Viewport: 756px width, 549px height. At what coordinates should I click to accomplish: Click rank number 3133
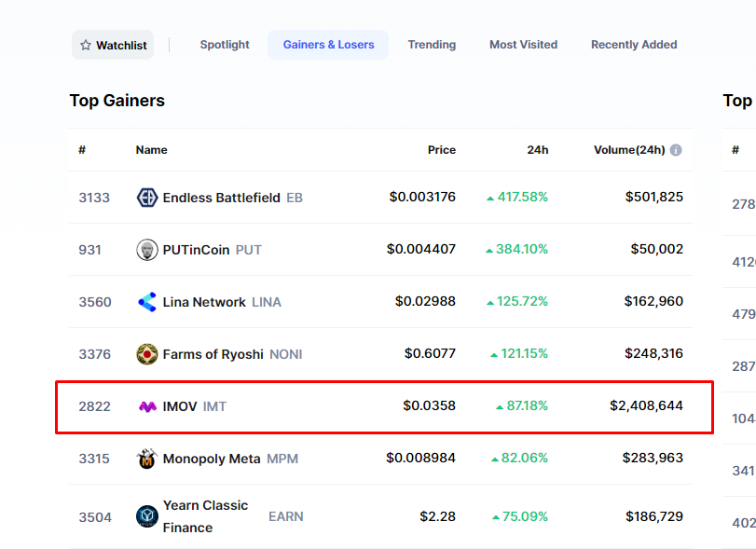pos(94,198)
